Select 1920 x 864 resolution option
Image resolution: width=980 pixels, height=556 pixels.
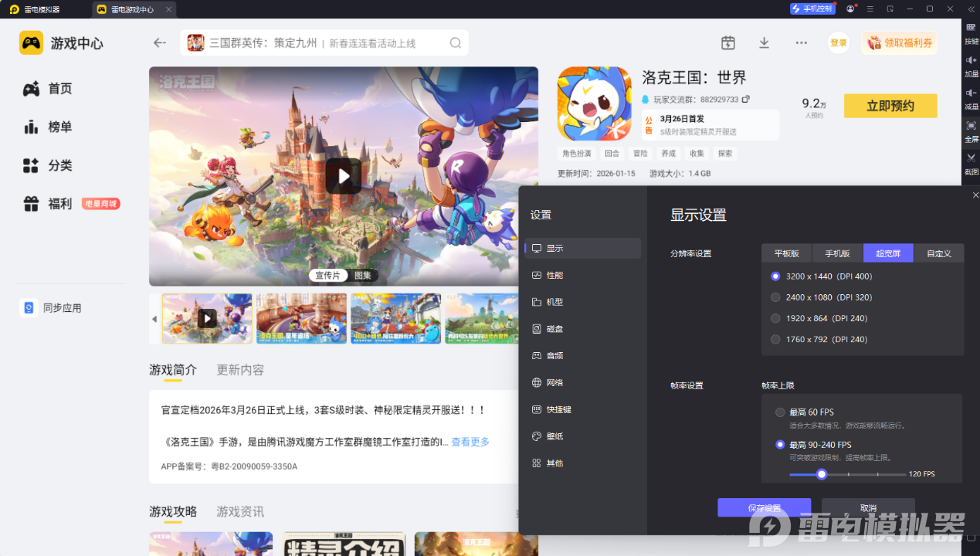(x=775, y=318)
